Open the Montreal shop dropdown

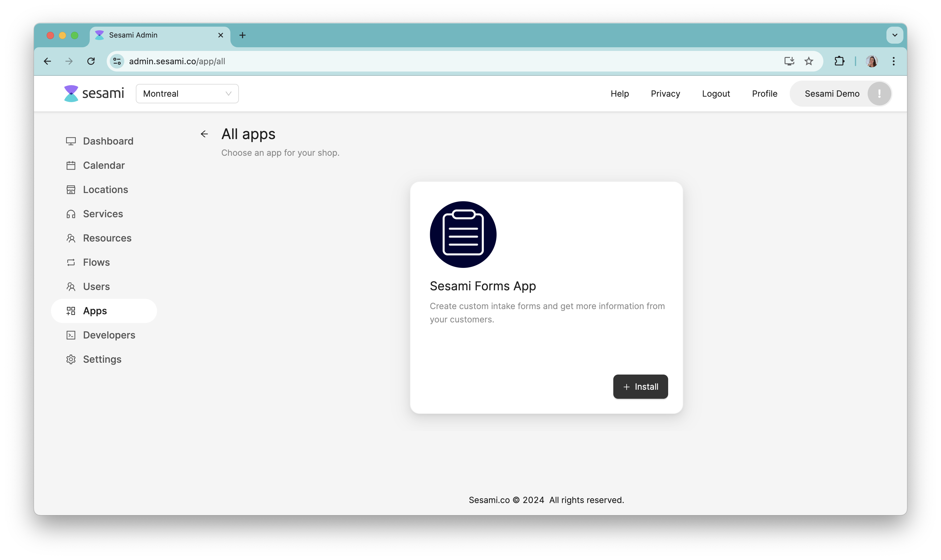187,94
